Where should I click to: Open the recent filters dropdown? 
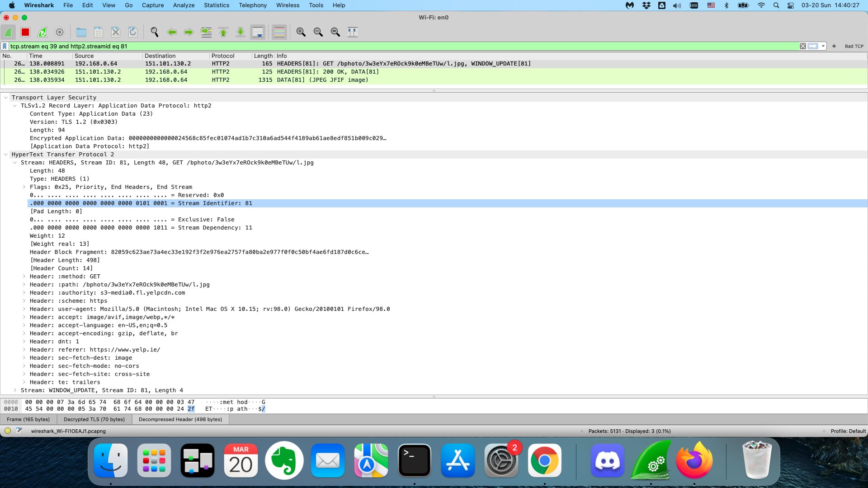[823, 46]
